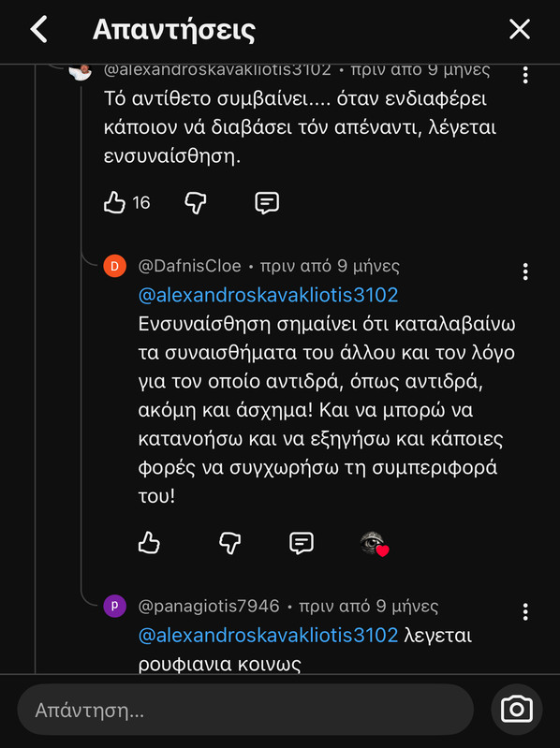
Task: Open camera icon next to reply field
Action: point(517,710)
